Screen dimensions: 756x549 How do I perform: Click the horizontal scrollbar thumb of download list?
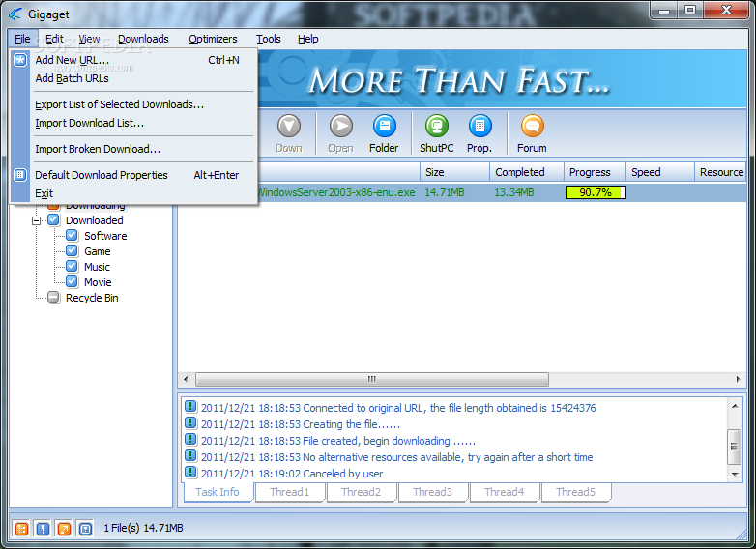[372, 379]
